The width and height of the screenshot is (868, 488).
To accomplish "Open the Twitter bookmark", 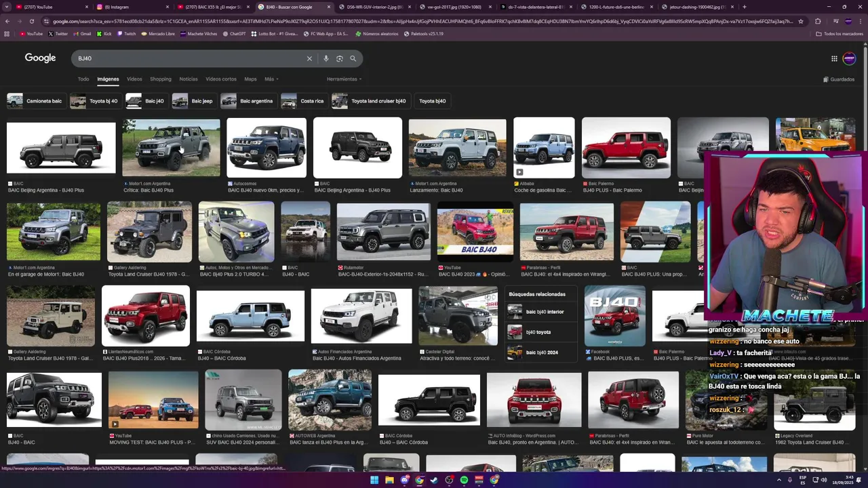I will 58,33.
